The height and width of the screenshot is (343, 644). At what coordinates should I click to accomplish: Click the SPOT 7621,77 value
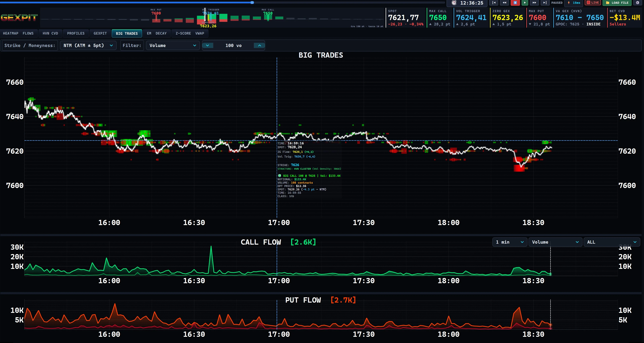[403, 18]
